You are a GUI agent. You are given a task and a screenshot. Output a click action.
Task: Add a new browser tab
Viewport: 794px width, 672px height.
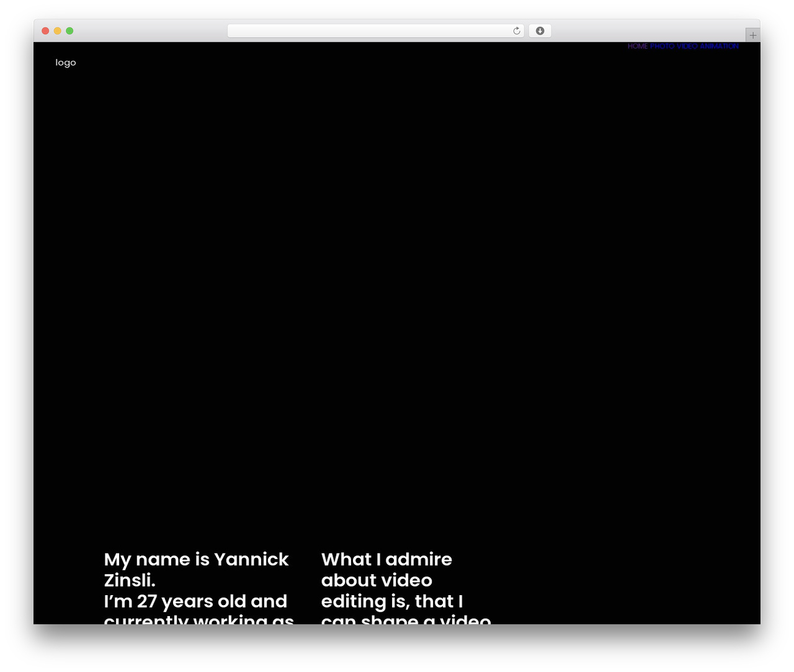752,35
